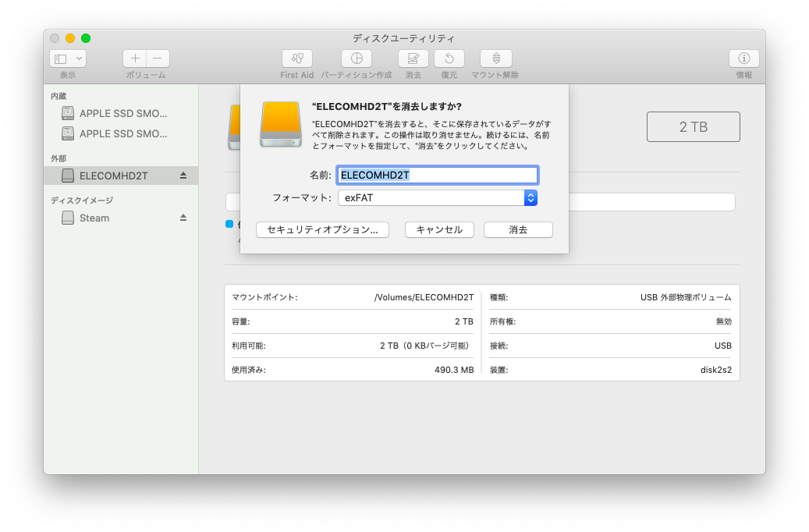Click the First Aid toolbar icon
Viewport: 809px width, 532px height.
[x=296, y=59]
